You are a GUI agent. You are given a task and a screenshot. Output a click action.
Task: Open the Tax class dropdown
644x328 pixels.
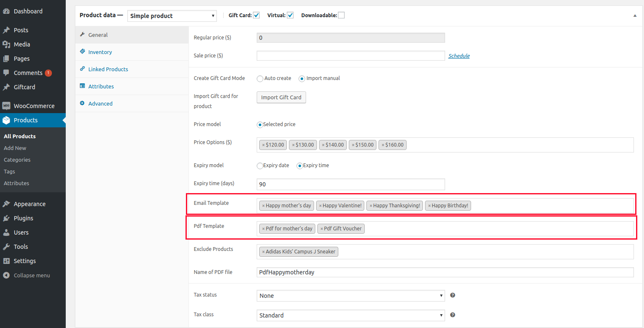coord(350,315)
